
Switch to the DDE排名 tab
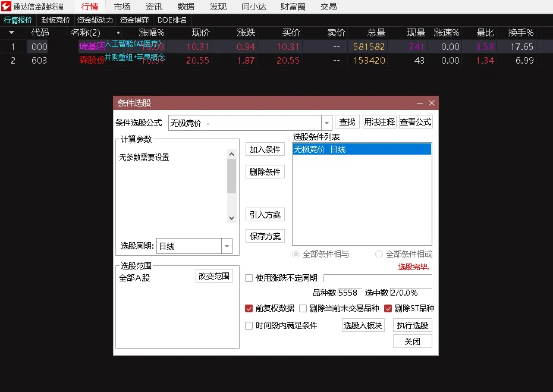[x=172, y=20]
